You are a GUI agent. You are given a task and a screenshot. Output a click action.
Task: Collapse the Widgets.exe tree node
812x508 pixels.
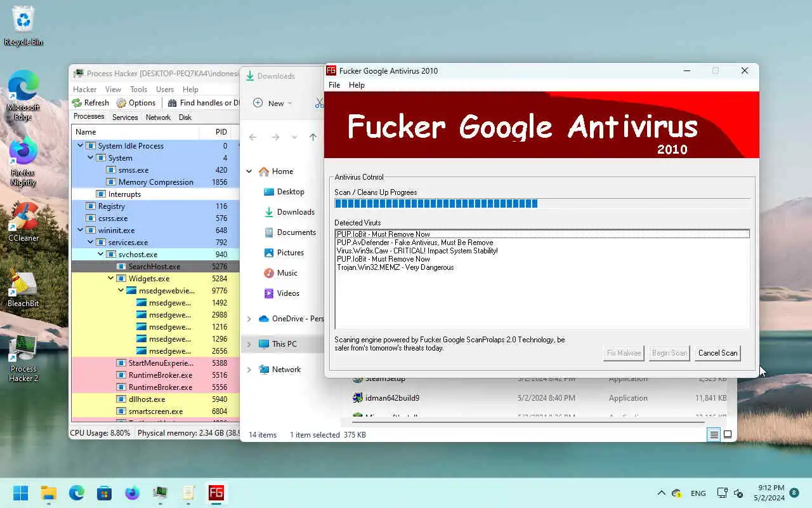tap(111, 278)
